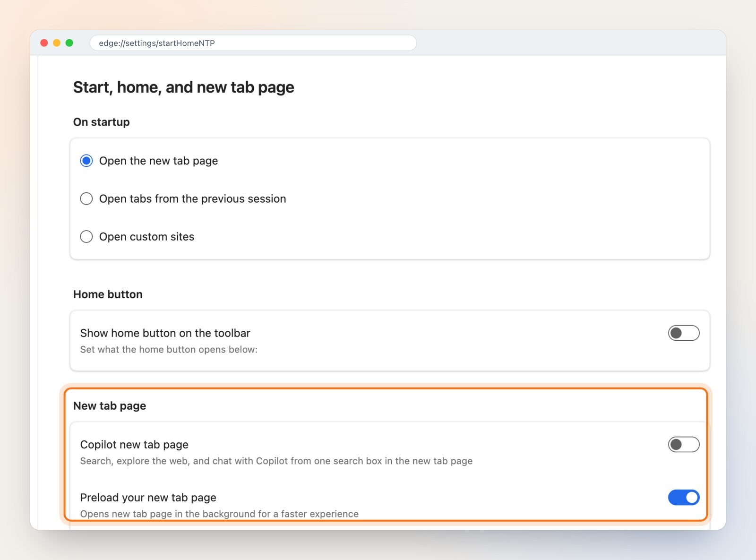This screenshot has width=756, height=560.
Task: Click the red close window button
Action: 44,43
